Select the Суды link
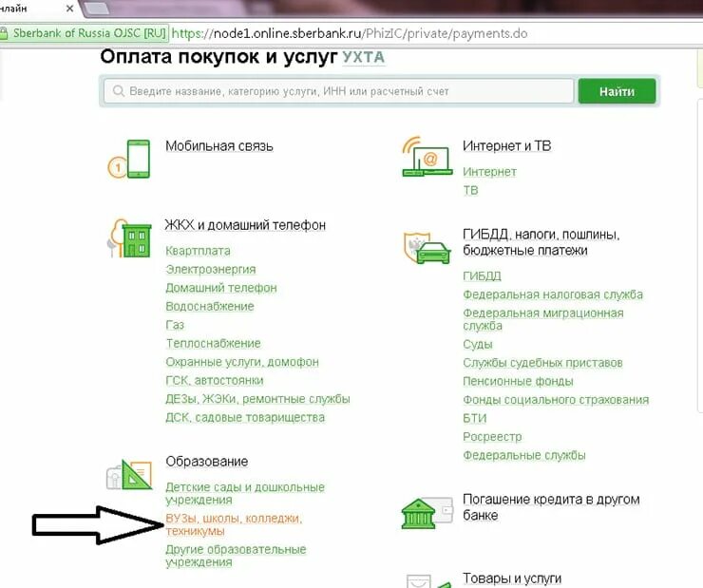 (x=478, y=344)
